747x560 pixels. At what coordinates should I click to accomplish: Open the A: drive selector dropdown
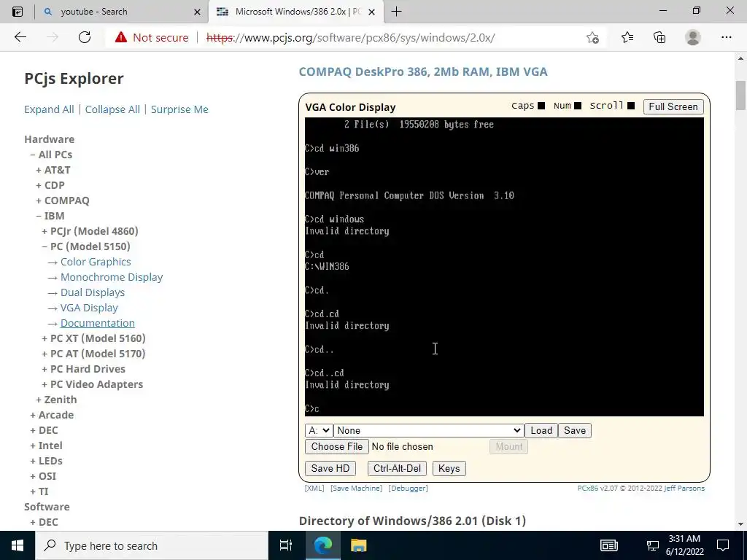tap(319, 430)
